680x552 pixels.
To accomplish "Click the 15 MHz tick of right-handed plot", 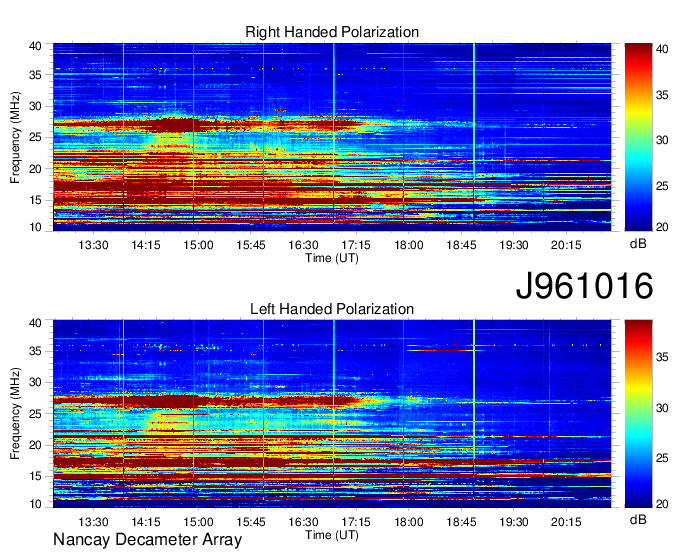I will pyautogui.click(x=35, y=200).
